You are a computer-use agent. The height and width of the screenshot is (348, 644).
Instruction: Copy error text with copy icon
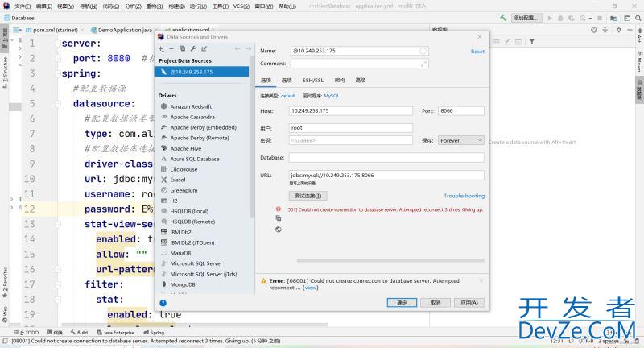point(279,218)
